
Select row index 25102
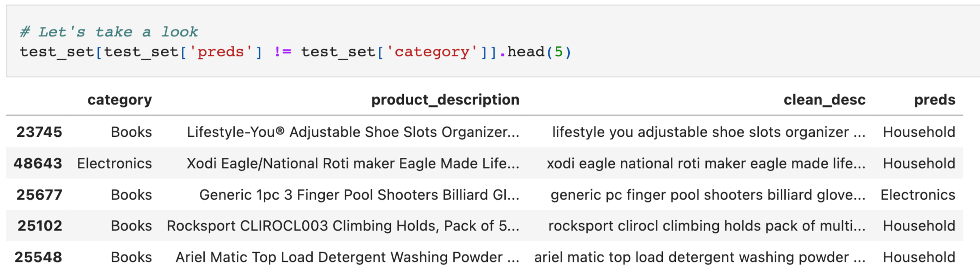tap(40, 226)
